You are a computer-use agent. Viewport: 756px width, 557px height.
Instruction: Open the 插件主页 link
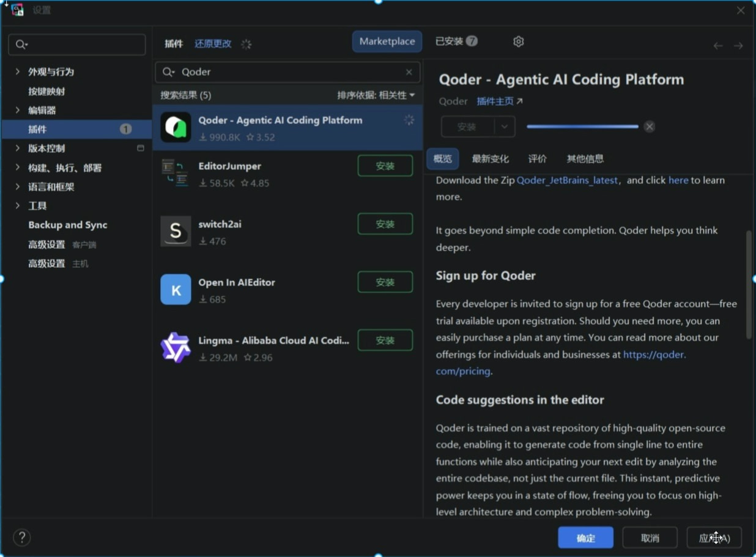(500, 101)
